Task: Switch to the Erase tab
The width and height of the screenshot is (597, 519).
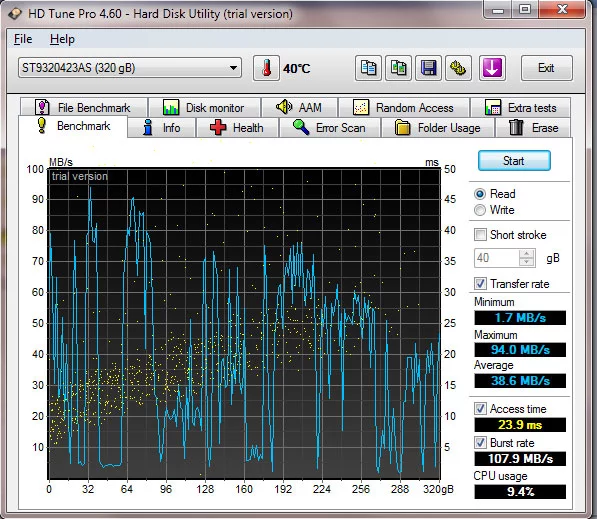Action: point(533,128)
